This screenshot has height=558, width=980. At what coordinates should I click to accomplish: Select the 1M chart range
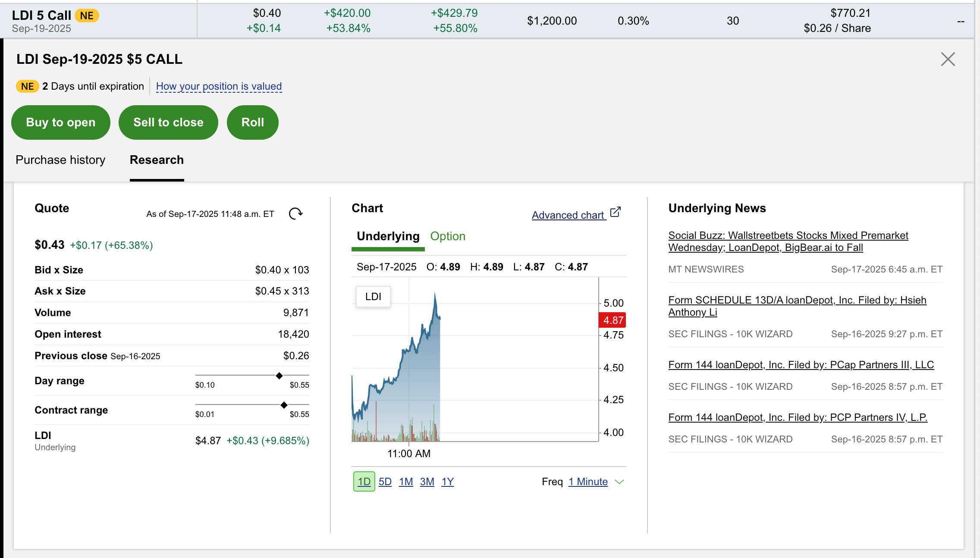tap(406, 482)
